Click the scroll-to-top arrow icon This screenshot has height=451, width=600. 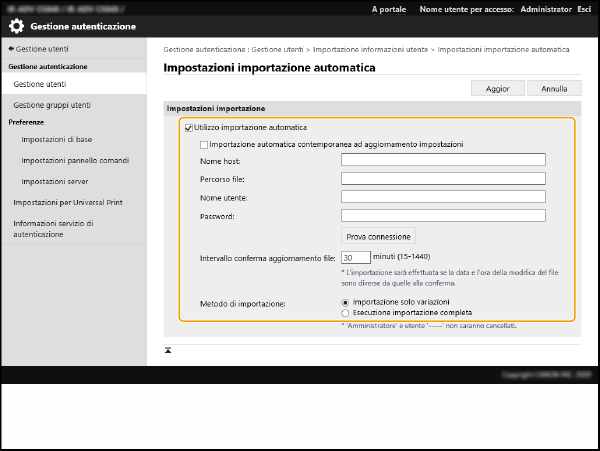pyautogui.click(x=169, y=349)
